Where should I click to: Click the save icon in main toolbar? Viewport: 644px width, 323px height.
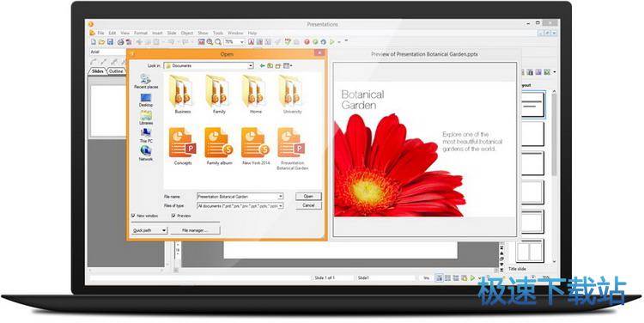[x=110, y=42]
